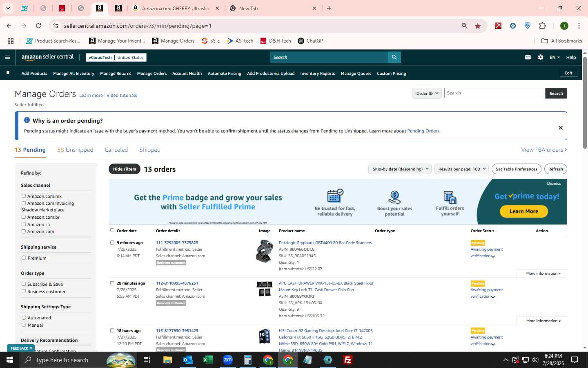
Task: Open Ship-by date sort dropdown
Action: [x=400, y=169]
